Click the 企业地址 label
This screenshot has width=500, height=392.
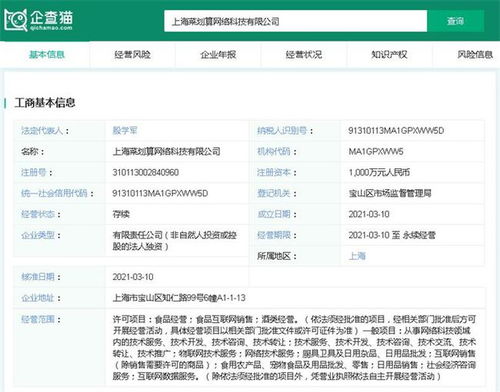(x=41, y=298)
